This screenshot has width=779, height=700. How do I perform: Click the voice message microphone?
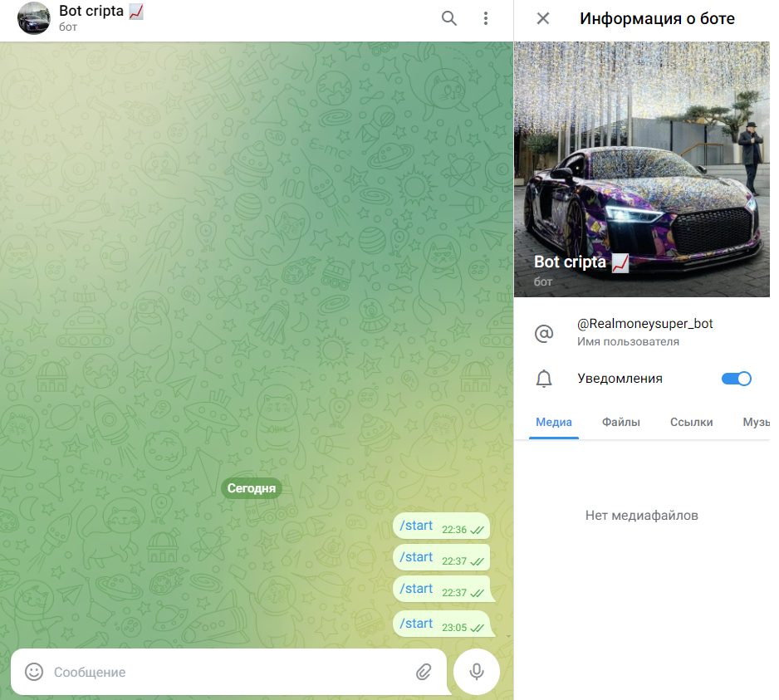pyautogui.click(x=476, y=672)
